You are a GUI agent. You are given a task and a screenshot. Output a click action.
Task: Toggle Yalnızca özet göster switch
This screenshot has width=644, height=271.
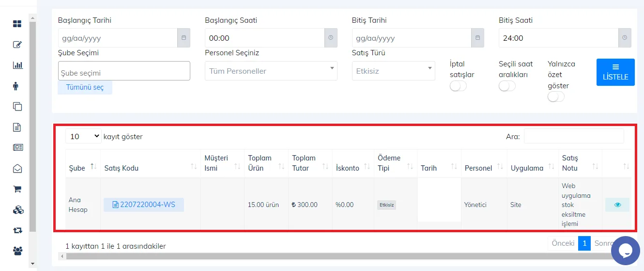(x=556, y=96)
